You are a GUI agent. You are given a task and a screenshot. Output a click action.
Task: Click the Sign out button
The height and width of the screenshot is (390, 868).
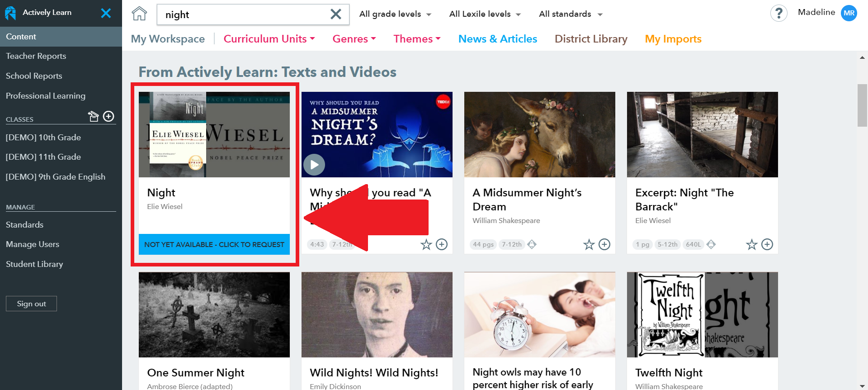click(x=31, y=304)
